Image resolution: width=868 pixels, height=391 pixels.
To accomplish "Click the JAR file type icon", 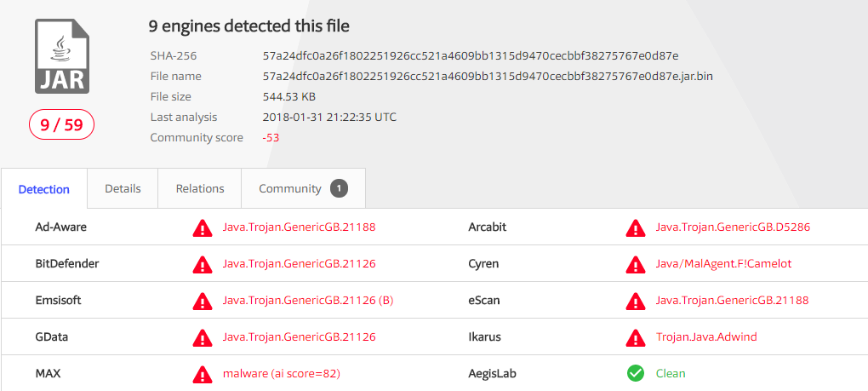I will tap(61, 56).
